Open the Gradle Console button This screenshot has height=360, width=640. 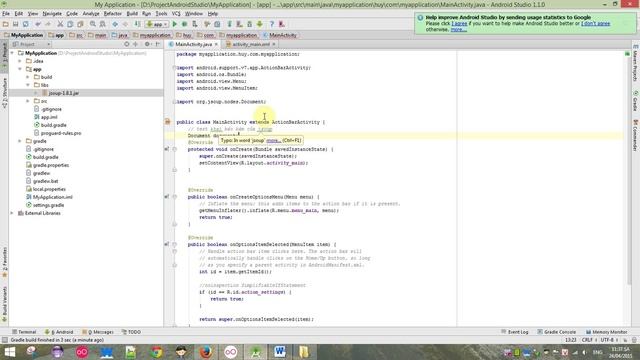click(556, 332)
